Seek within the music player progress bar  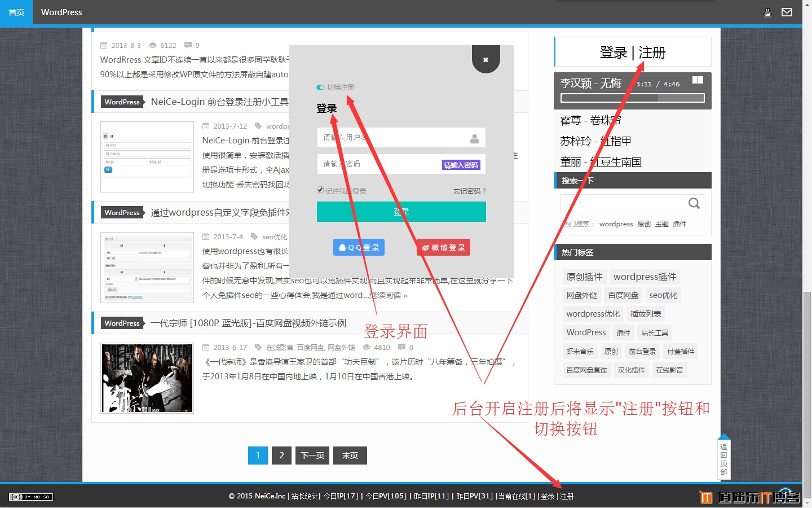(x=632, y=98)
